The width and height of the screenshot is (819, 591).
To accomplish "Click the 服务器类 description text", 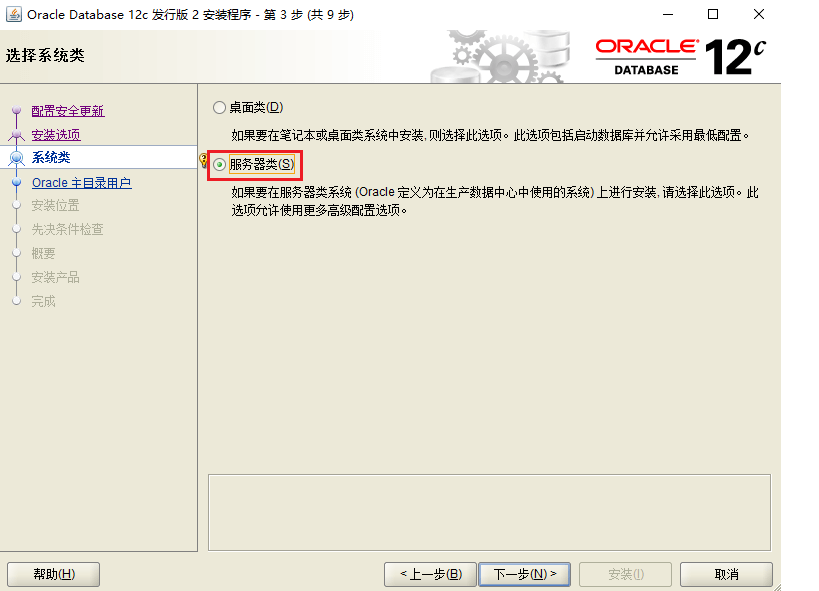I will tap(495, 201).
